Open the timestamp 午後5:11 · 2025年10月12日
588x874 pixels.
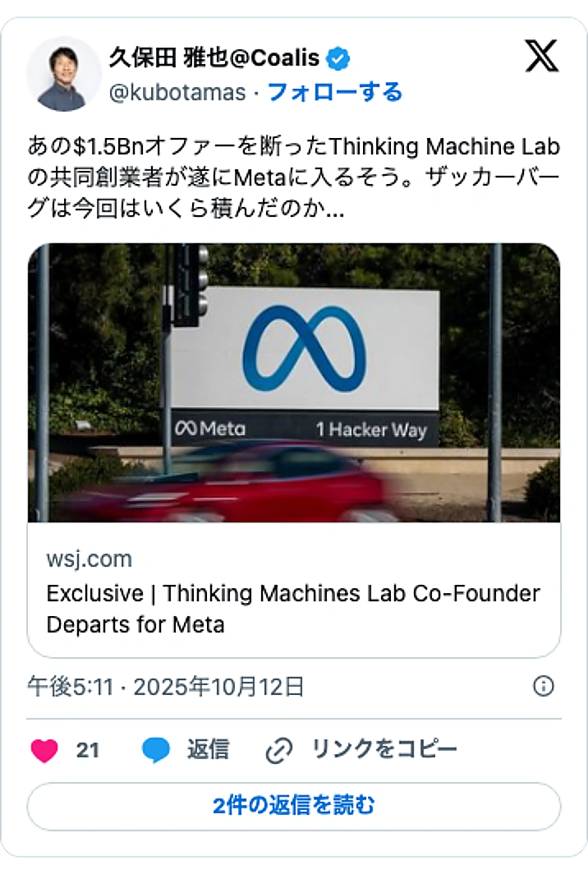click(x=166, y=687)
